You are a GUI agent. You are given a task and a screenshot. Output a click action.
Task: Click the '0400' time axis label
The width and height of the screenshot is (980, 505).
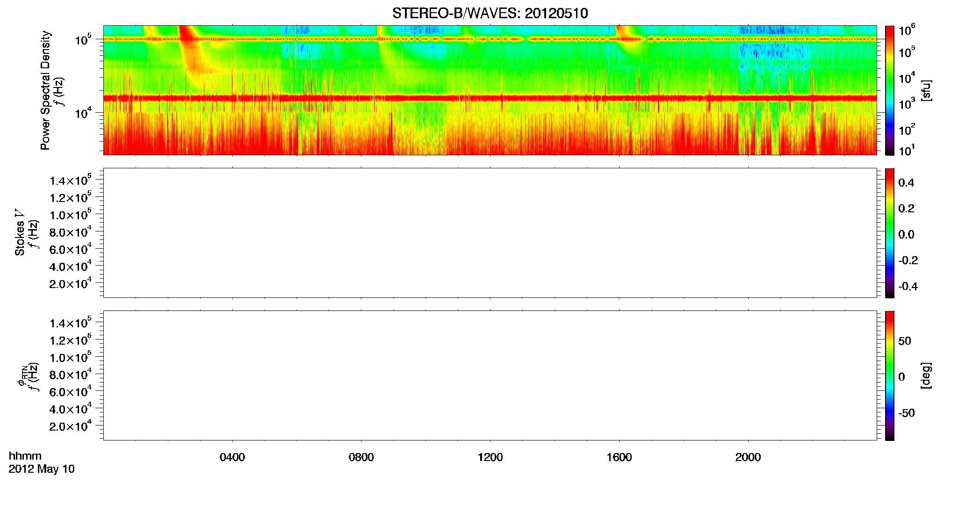click(232, 457)
